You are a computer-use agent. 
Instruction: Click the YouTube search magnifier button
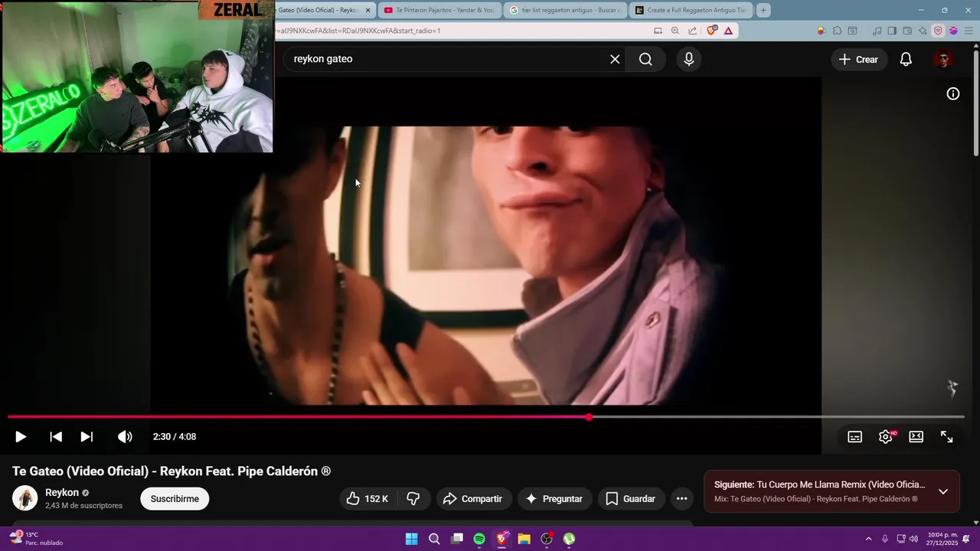click(645, 59)
